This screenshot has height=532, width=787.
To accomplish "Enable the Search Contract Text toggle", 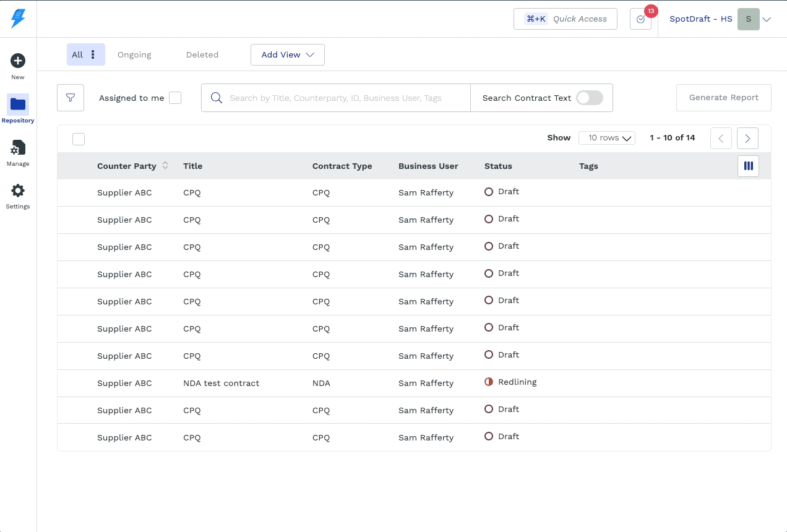I will 589,98.
